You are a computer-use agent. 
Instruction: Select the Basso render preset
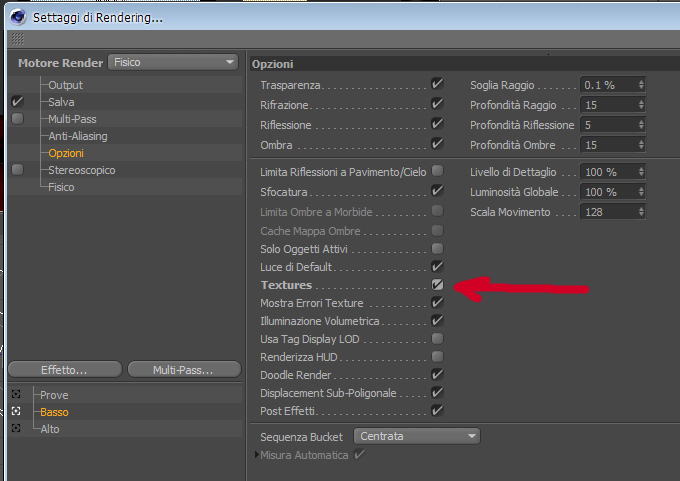pyautogui.click(x=54, y=412)
